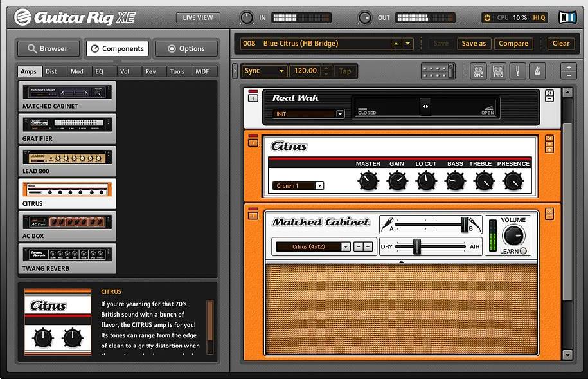Toggle Tapedeck ONE
Viewport: 588px width, 379px height.
(478, 71)
